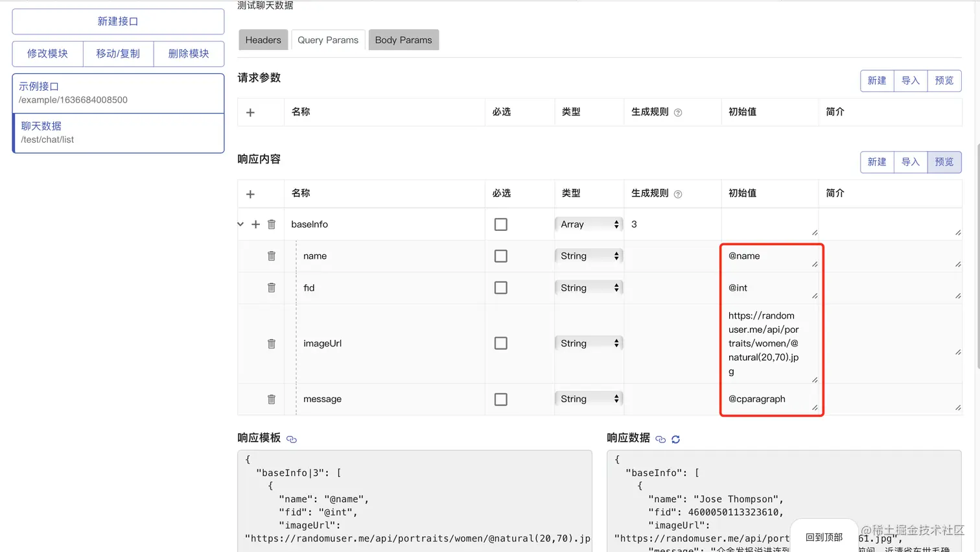Image resolution: width=980 pixels, height=552 pixels.
Task: Click link icon next to 响应数据
Action: 660,439
